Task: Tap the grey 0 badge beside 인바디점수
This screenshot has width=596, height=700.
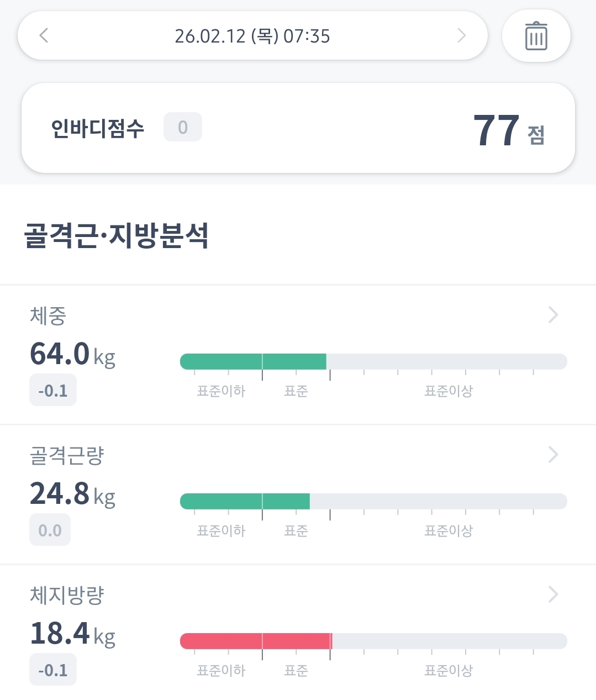Action: [182, 128]
